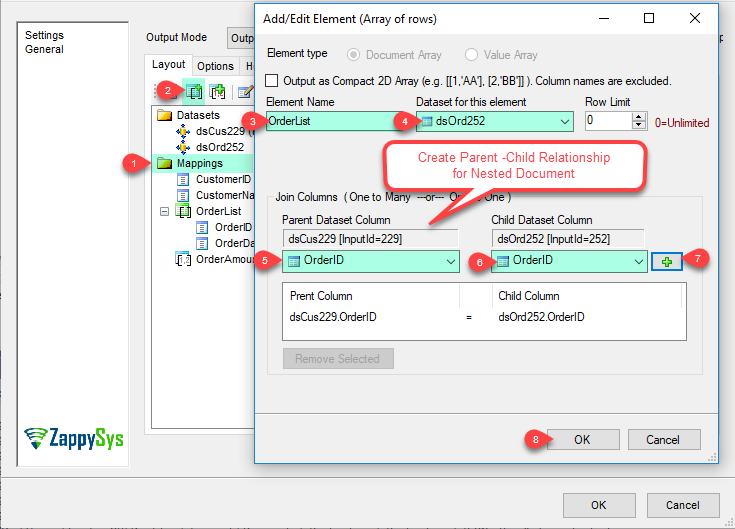Click Cancel in the main background window
The image size is (735, 529).
point(683,505)
